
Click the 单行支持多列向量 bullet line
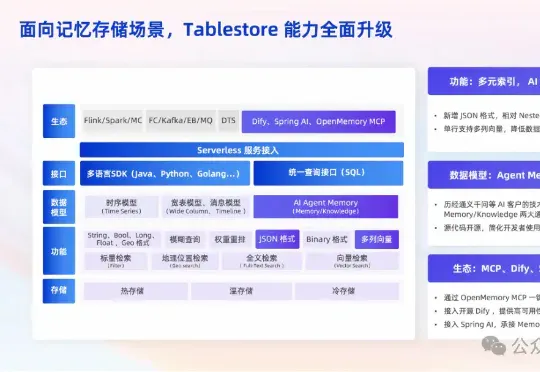[x=491, y=129]
